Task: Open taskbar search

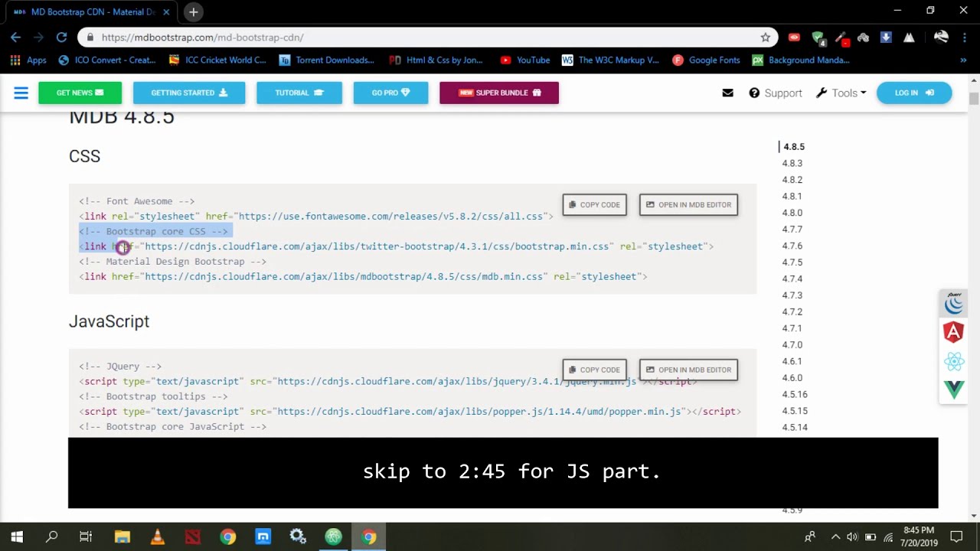Action: pos(51,537)
